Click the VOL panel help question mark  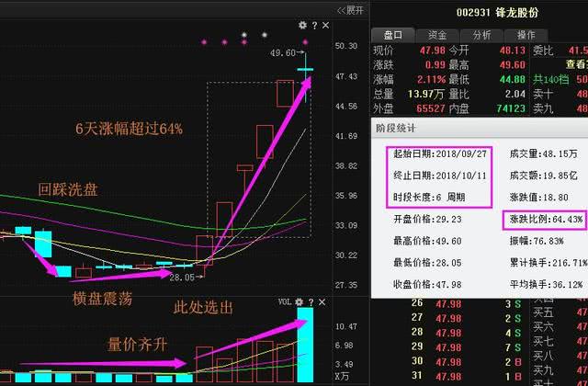pyautogui.click(x=311, y=301)
